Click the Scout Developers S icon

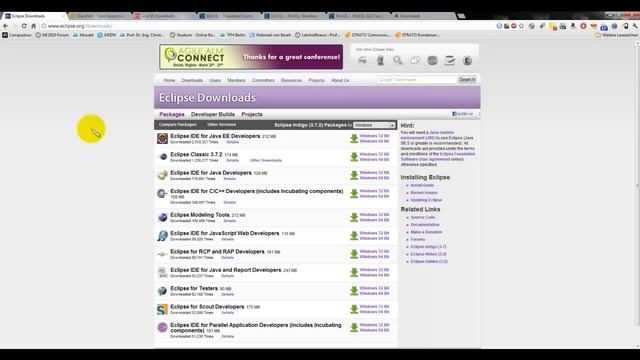tap(162, 309)
